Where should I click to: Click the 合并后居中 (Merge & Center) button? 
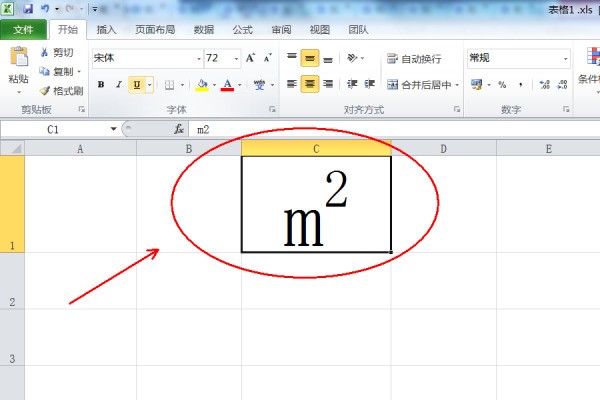point(419,85)
